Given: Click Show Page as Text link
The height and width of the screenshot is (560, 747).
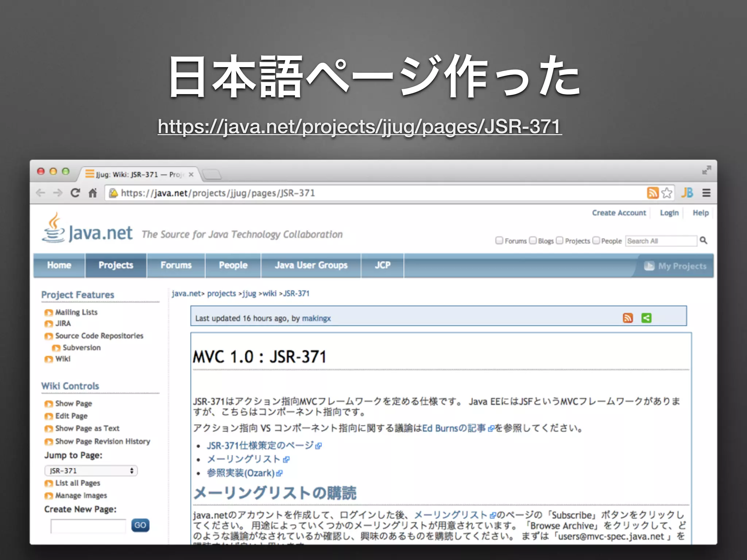Looking at the screenshot, I should pyautogui.click(x=88, y=428).
